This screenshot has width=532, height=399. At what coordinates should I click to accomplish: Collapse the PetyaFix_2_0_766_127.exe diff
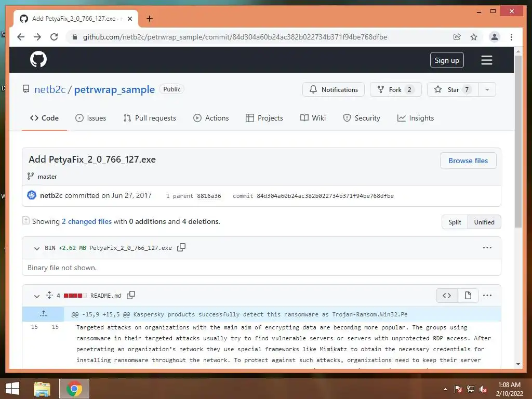coord(37,248)
